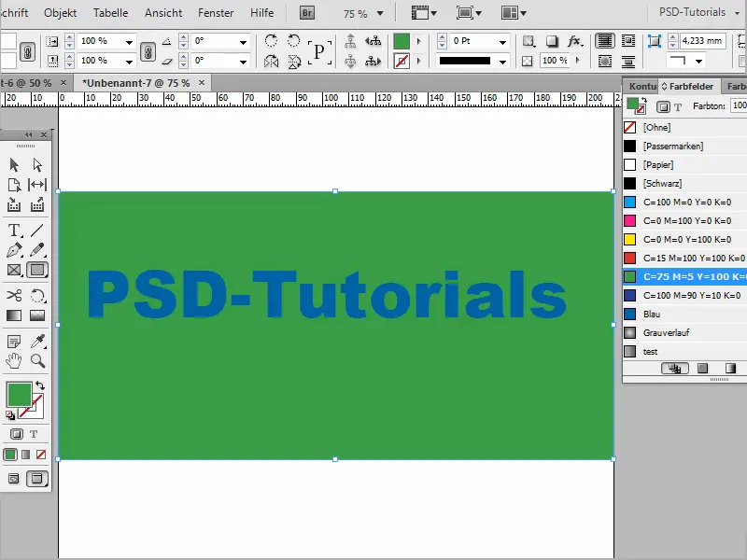Screen dimensions: 747x560
Task: Open scale Y percentage dropdown
Action: click(x=129, y=62)
